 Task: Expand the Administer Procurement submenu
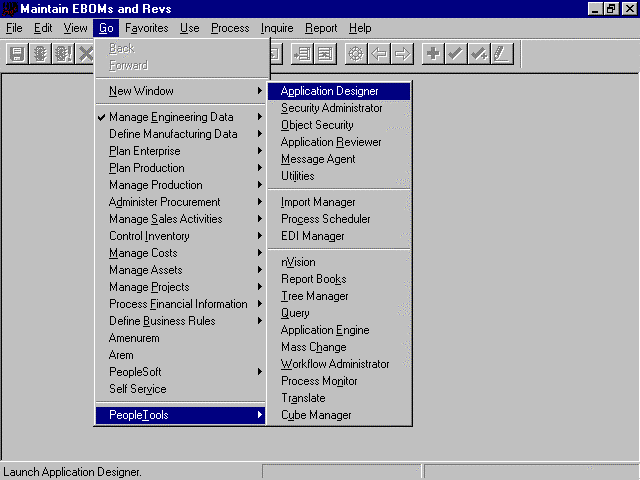[x=180, y=202]
